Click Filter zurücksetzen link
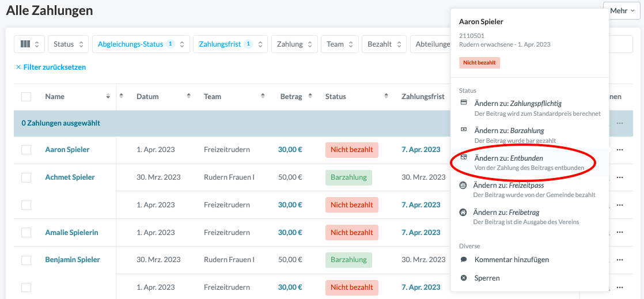644x299 pixels. click(51, 67)
